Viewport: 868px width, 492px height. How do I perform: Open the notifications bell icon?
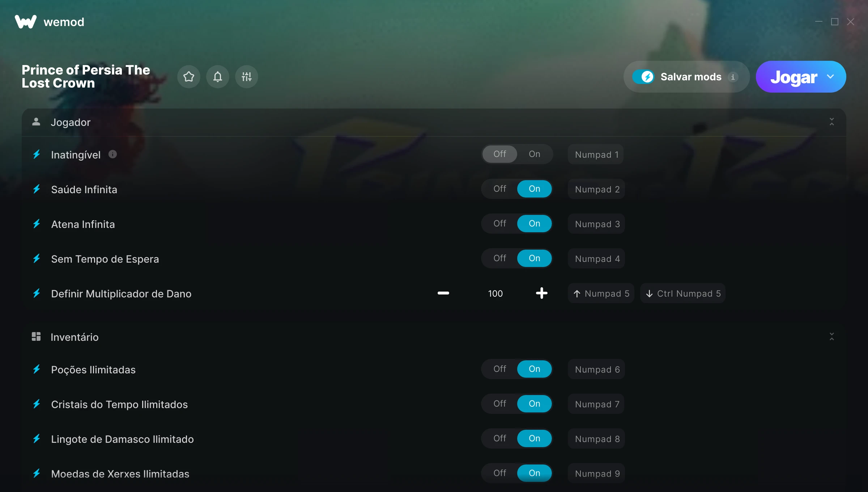point(217,77)
